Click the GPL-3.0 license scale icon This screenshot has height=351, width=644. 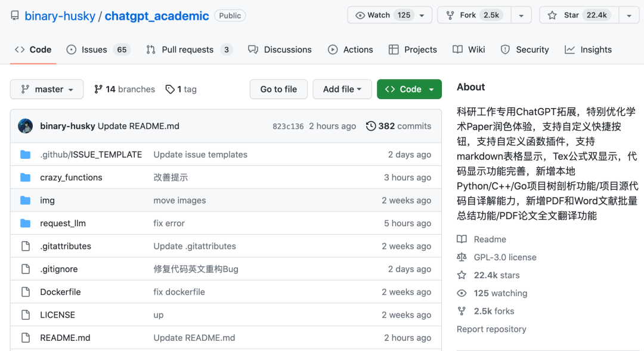(x=462, y=257)
